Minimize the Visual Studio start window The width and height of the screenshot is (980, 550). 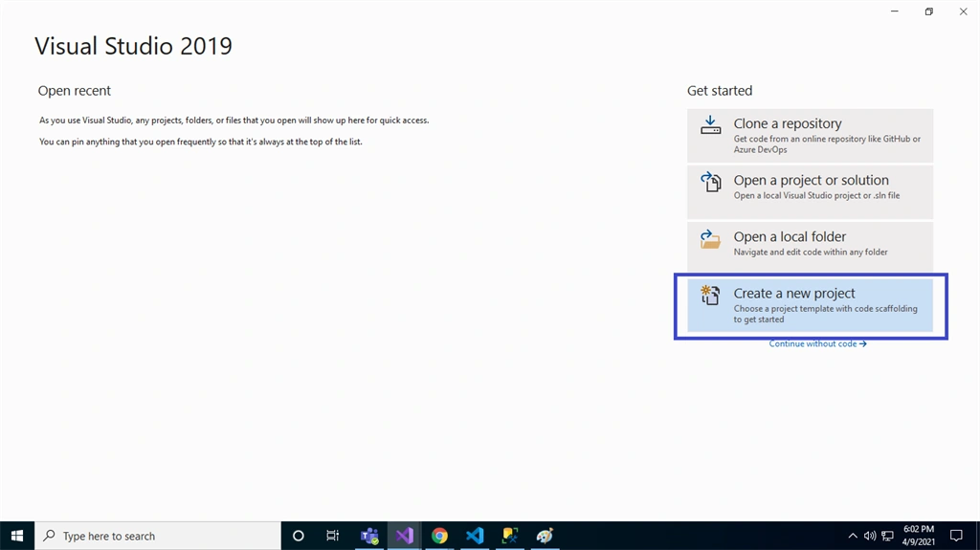895,11
